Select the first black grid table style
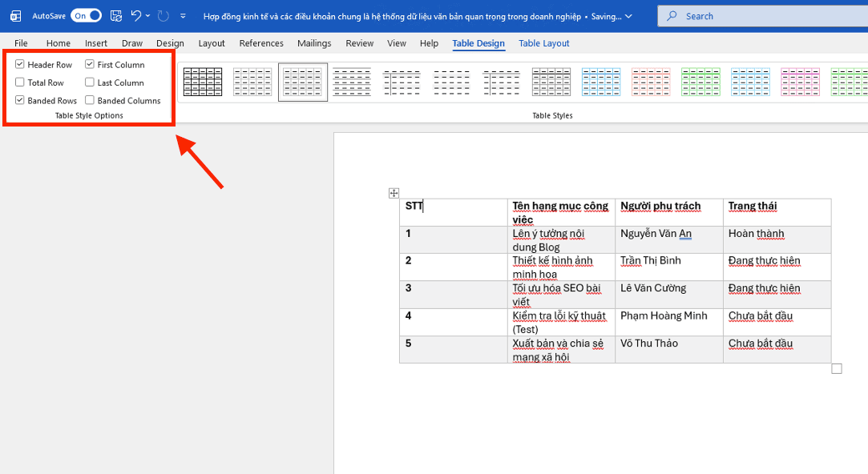868x474 pixels. (203, 82)
